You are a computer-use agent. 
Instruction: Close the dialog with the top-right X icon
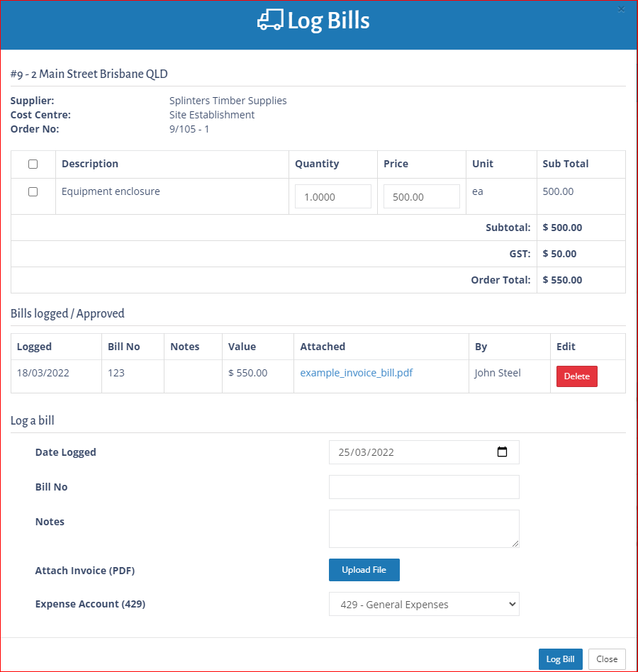621,9
